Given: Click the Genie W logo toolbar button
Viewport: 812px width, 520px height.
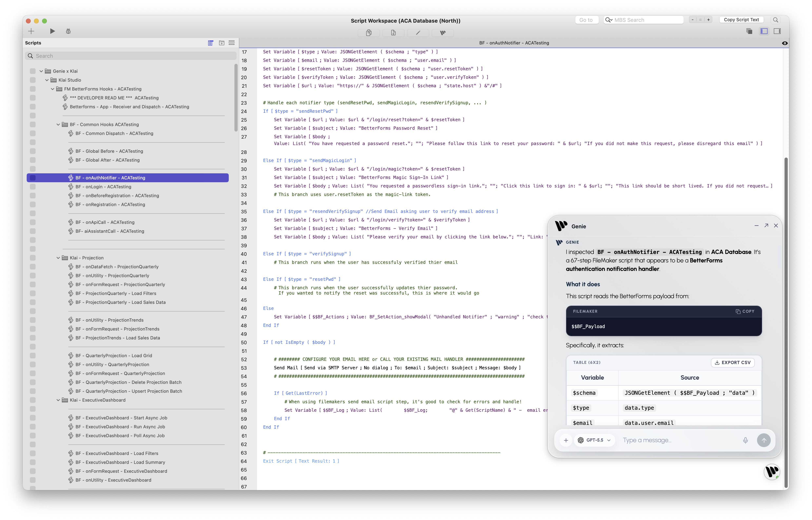Looking at the screenshot, I should pos(443,33).
